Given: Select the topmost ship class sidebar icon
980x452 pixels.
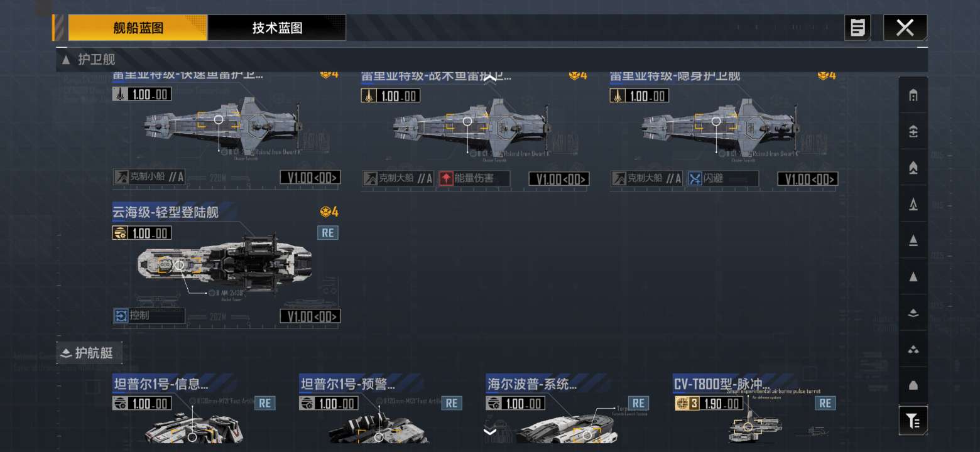Looking at the screenshot, I should [913, 95].
